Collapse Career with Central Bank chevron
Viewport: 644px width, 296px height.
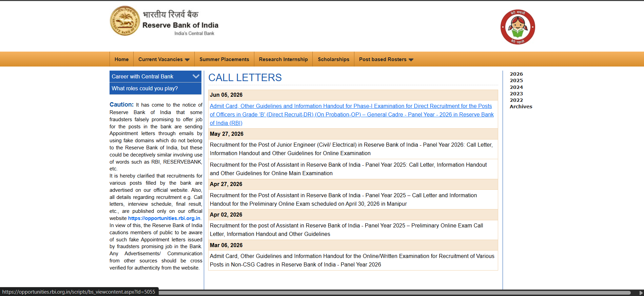tap(196, 76)
